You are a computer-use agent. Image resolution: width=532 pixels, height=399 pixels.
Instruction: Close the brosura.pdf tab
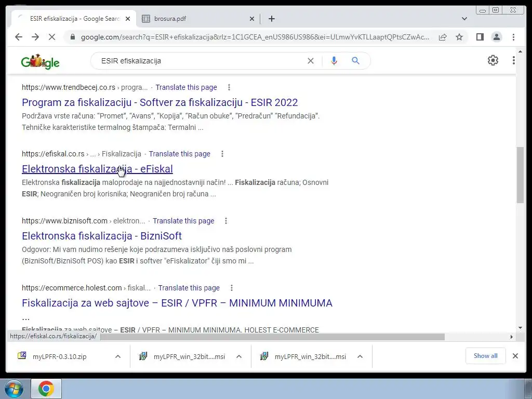click(252, 19)
